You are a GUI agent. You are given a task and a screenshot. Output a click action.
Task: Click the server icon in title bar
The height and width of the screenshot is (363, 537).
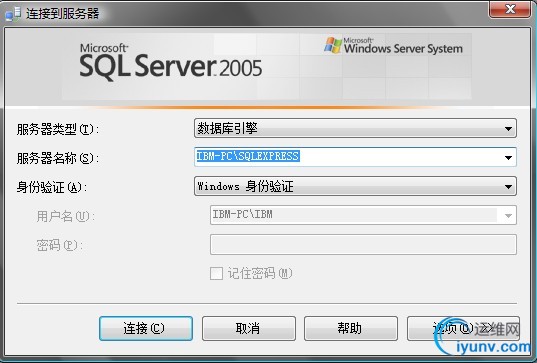click(x=13, y=14)
